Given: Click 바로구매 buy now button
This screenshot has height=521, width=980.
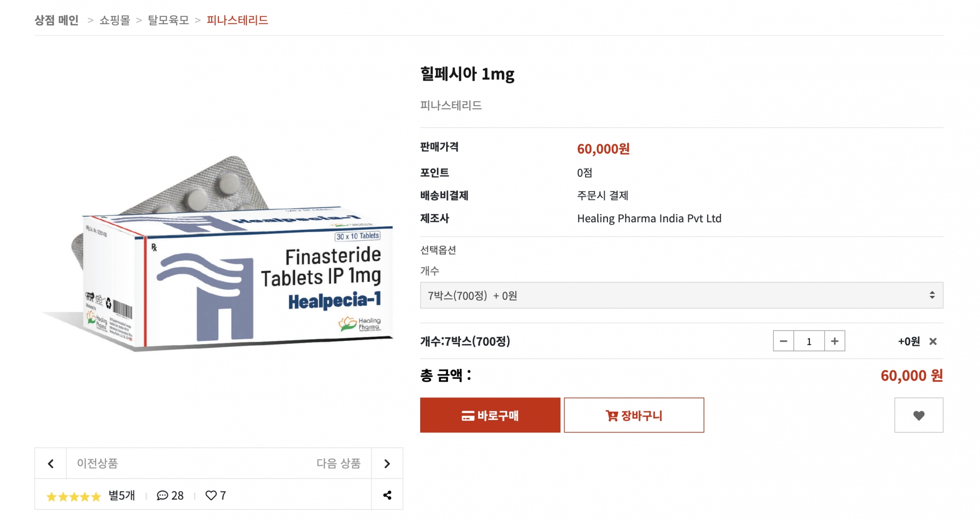Looking at the screenshot, I should (490, 415).
